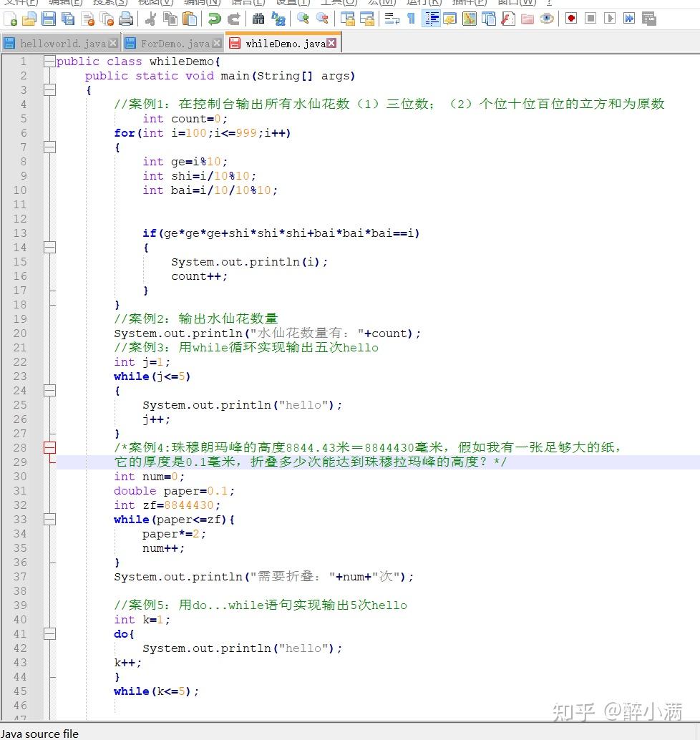Open the 语言(L) menu
700x740 pixels.
pyautogui.click(x=247, y=4)
